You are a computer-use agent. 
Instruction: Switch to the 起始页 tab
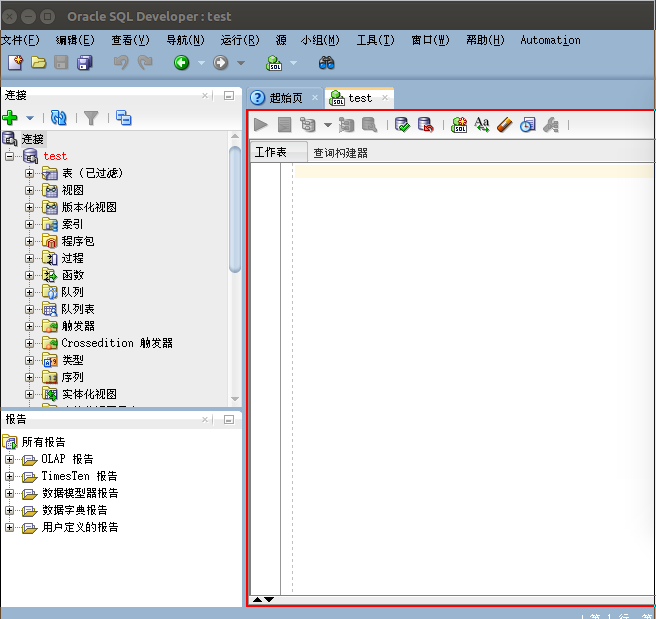pyautogui.click(x=285, y=98)
